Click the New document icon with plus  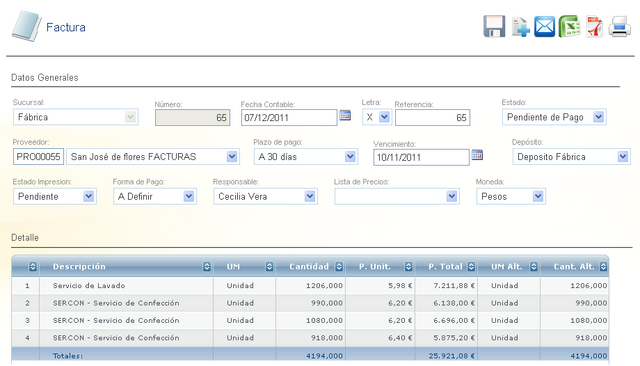(520, 27)
